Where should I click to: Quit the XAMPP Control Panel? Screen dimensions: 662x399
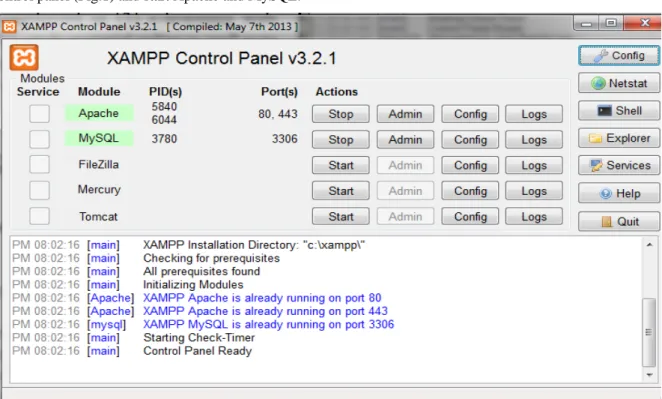click(619, 222)
